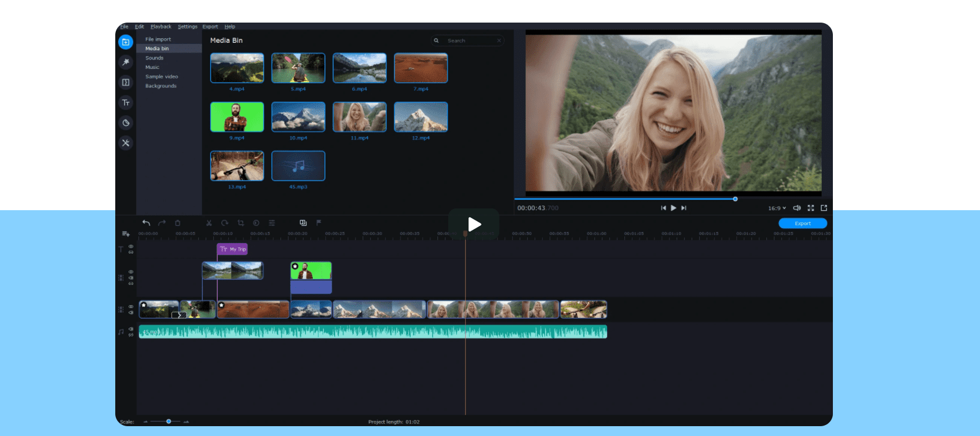The height and width of the screenshot is (436, 980).
Task: Detach the preview window
Action: click(x=824, y=208)
